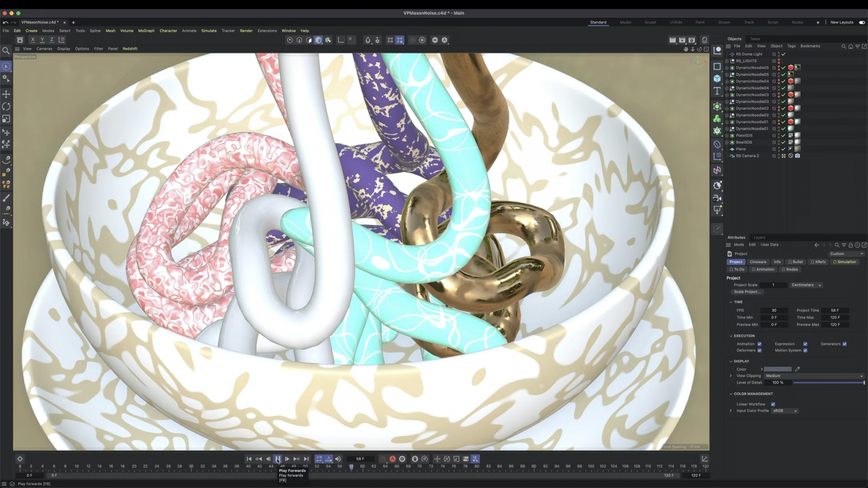The width and height of the screenshot is (868, 488).
Task: Toggle the Motion System checkbox
Action: point(805,350)
